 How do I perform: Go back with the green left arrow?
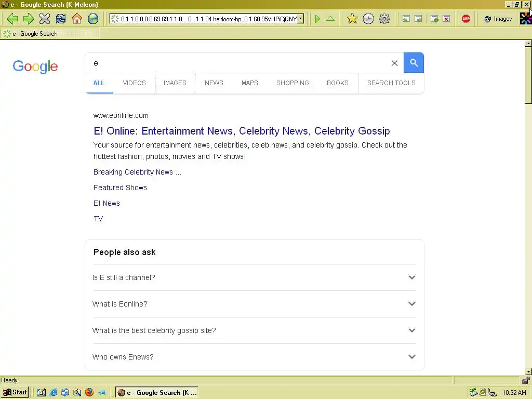pos(12,19)
